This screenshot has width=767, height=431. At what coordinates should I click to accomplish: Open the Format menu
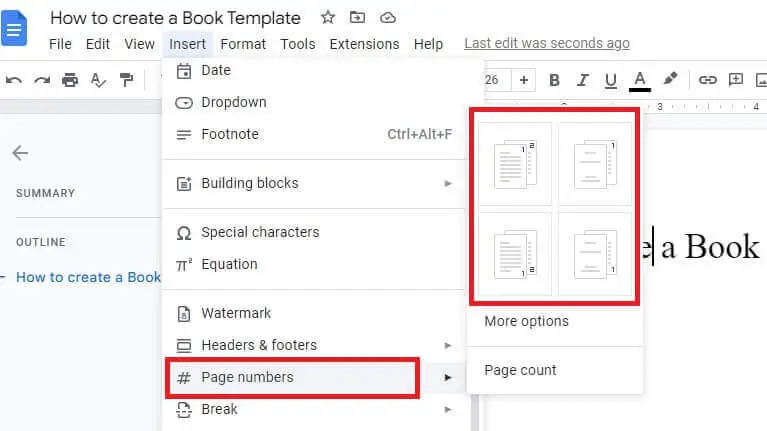coord(243,44)
